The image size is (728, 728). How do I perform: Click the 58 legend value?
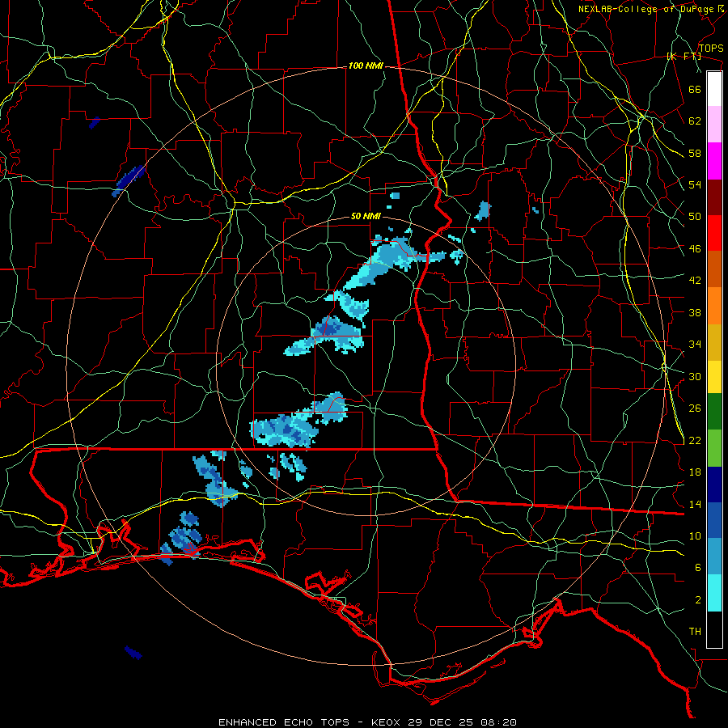click(695, 153)
